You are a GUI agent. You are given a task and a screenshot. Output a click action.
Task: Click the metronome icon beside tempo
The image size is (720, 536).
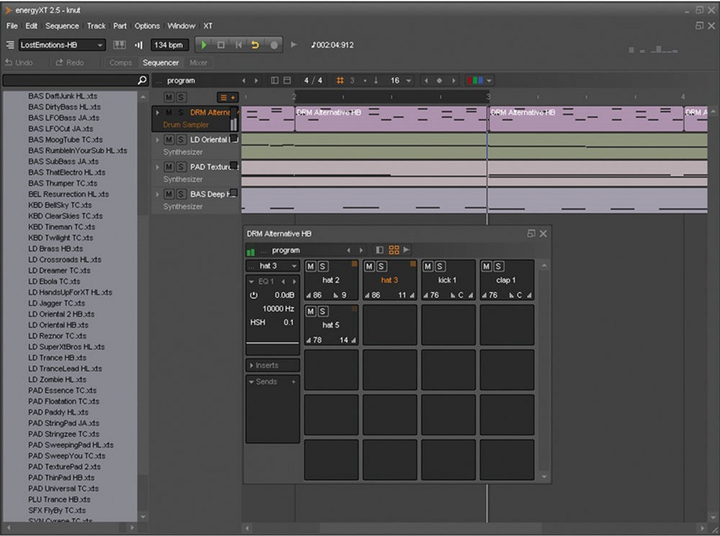pos(138,45)
